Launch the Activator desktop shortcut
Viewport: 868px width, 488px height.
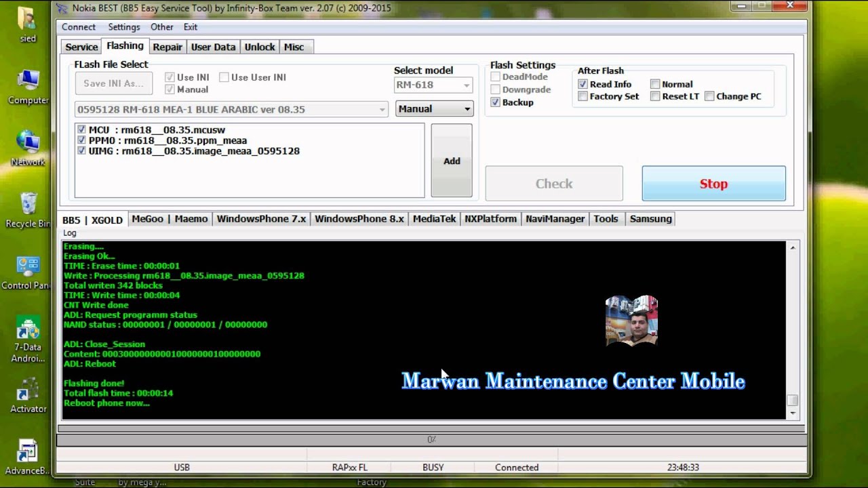[28, 396]
